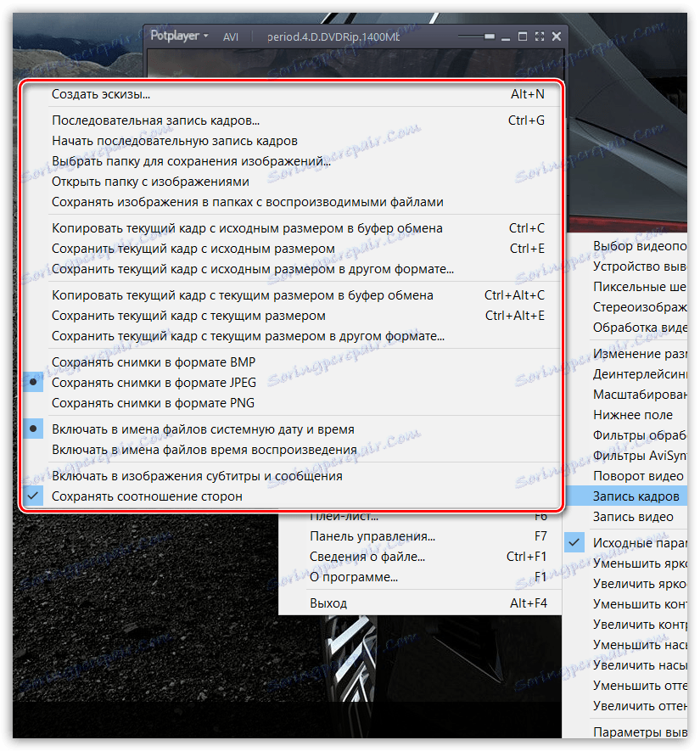The width and height of the screenshot is (700, 751).
Task: Maximize the Potplayer window
Action: 523,36
